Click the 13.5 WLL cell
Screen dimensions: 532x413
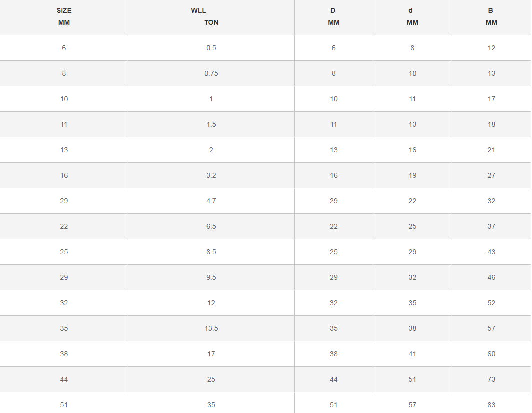[211, 328]
